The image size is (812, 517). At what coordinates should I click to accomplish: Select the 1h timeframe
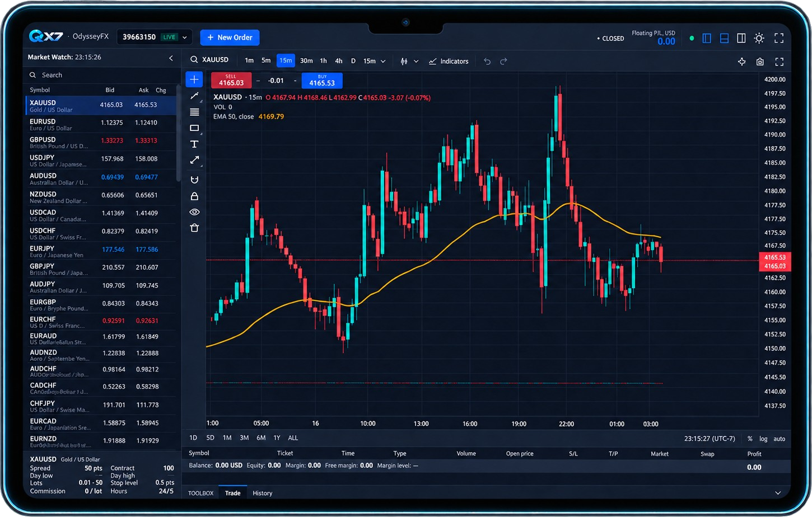(x=323, y=61)
